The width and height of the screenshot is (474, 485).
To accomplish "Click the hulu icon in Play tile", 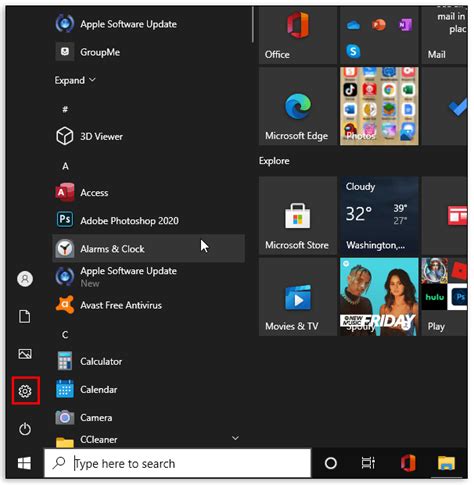I will click(434, 297).
